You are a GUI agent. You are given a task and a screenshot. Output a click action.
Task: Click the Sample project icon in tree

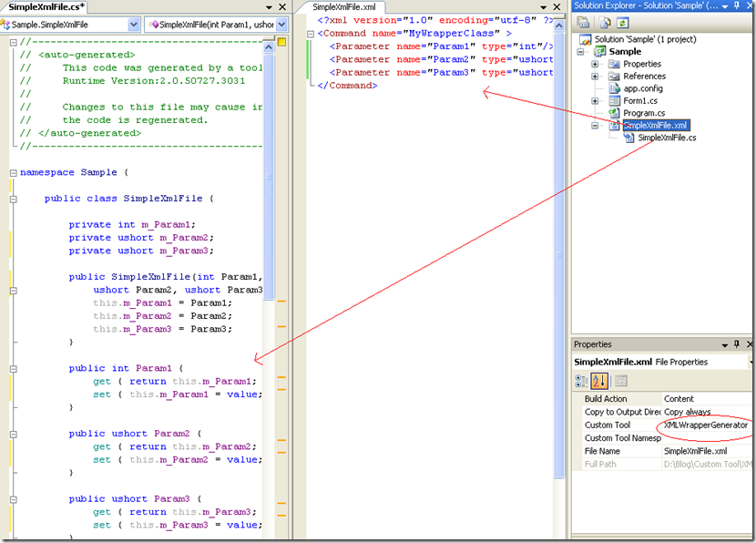coord(599,51)
